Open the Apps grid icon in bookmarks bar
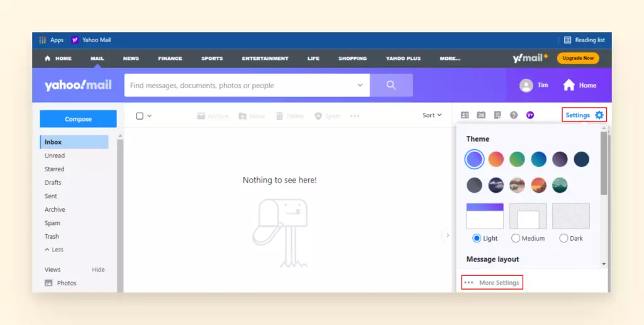This screenshot has height=325, width=644. point(42,40)
